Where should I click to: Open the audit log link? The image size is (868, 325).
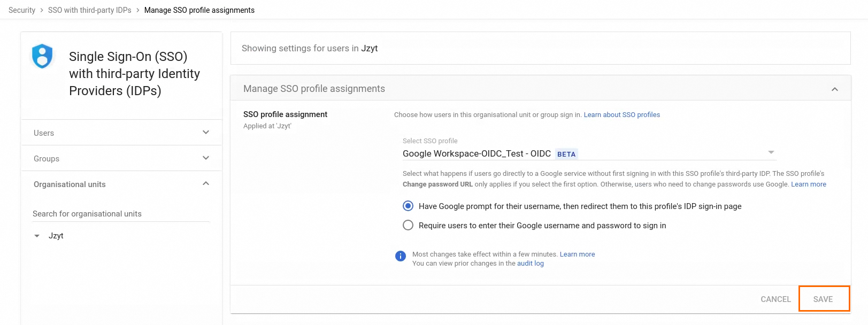[531, 263]
